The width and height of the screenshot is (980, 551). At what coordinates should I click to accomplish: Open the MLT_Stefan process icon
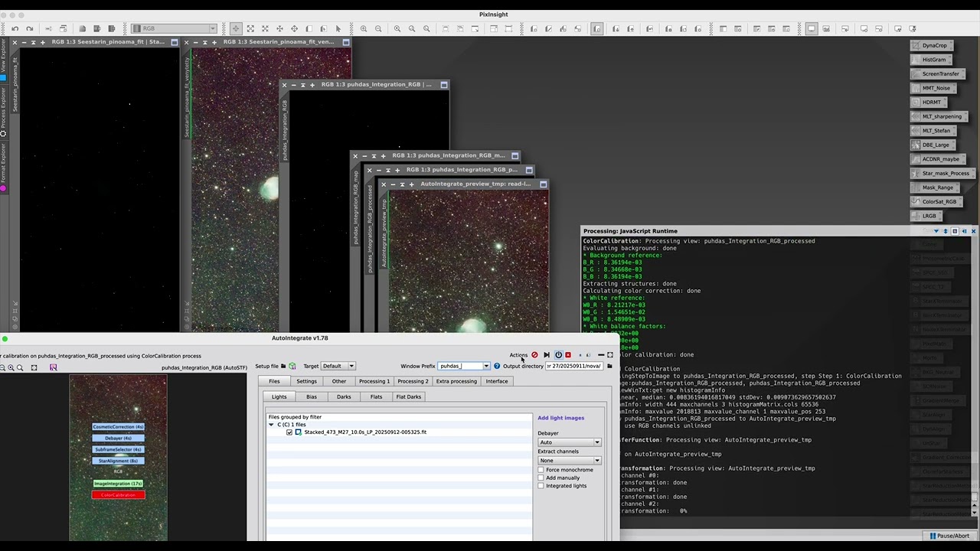point(933,131)
